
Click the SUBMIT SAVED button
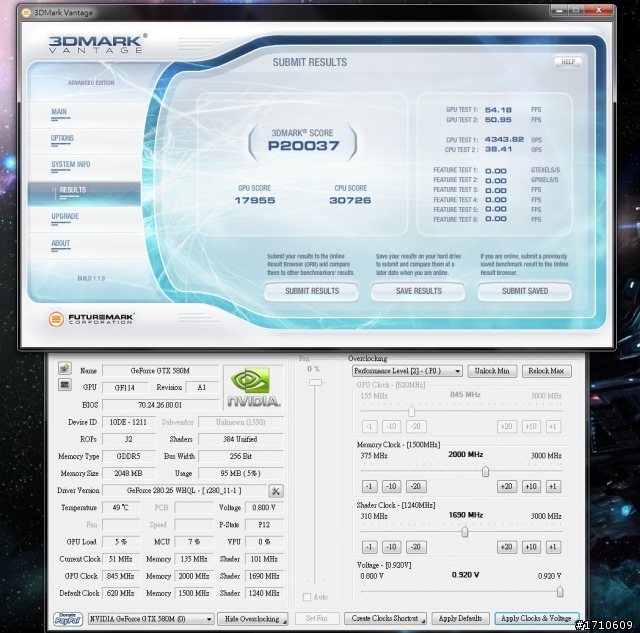click(525, 291)
